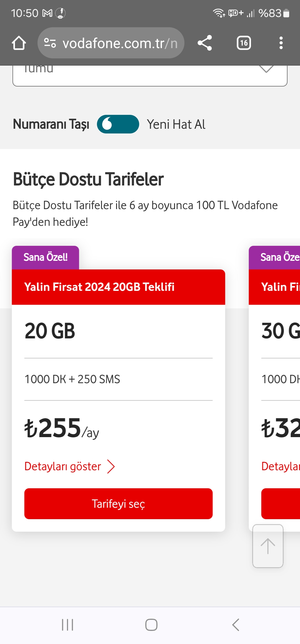Image resolution: width=300 pixels, height=644 pixels.
Task: Tap the browser home icon
Action: [x=19, y=43]
